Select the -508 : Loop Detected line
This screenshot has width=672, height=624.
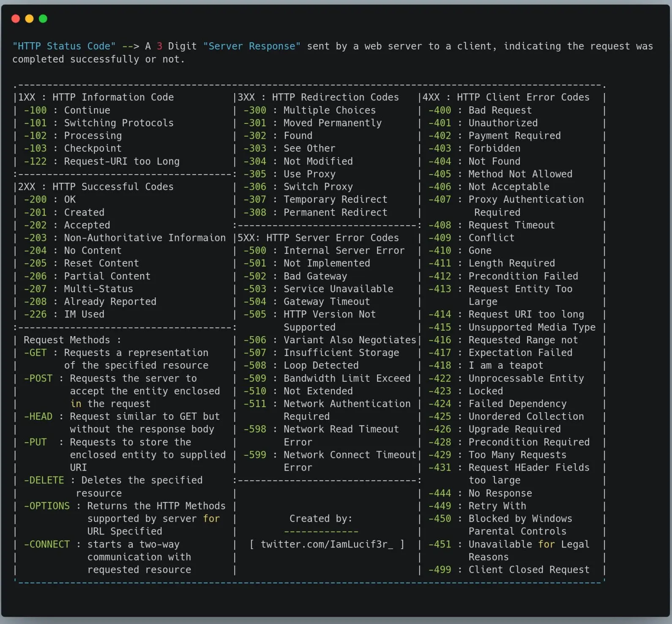coord(301,366)
